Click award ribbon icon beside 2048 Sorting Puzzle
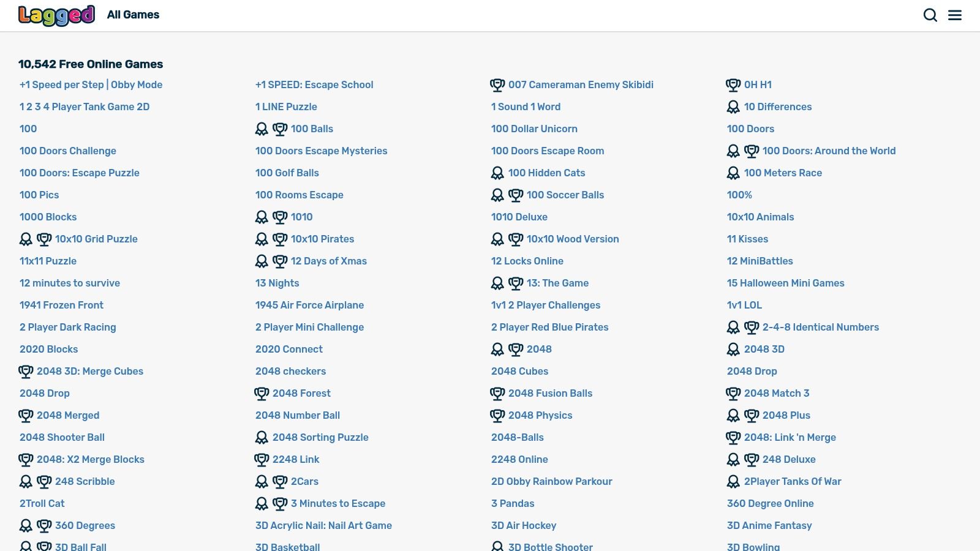Image resolution: width=980 pixels, height=551 pixels. point(262,438)
